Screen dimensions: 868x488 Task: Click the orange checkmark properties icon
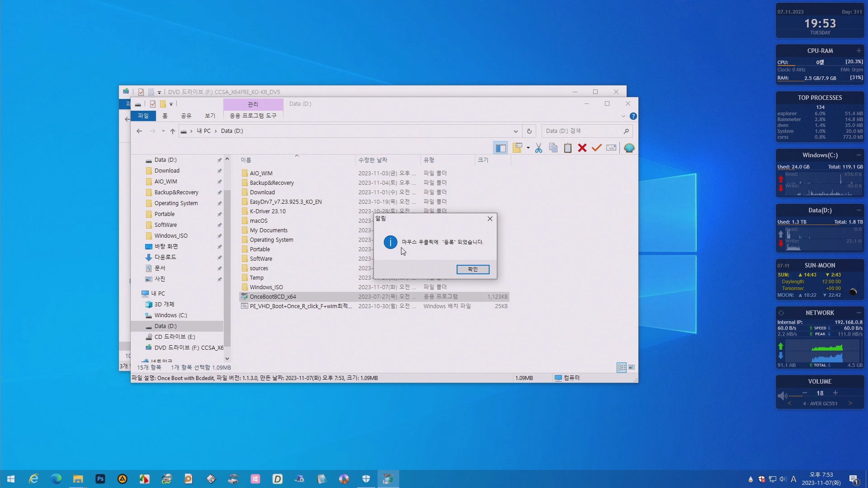[x=597, y=148]
